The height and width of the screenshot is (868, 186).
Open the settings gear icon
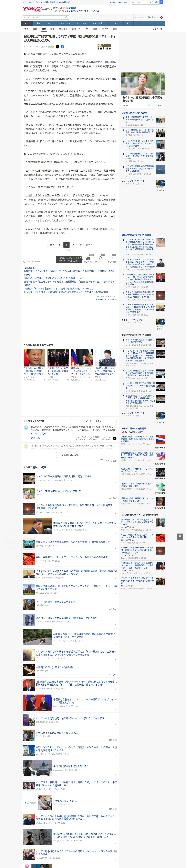161,18
